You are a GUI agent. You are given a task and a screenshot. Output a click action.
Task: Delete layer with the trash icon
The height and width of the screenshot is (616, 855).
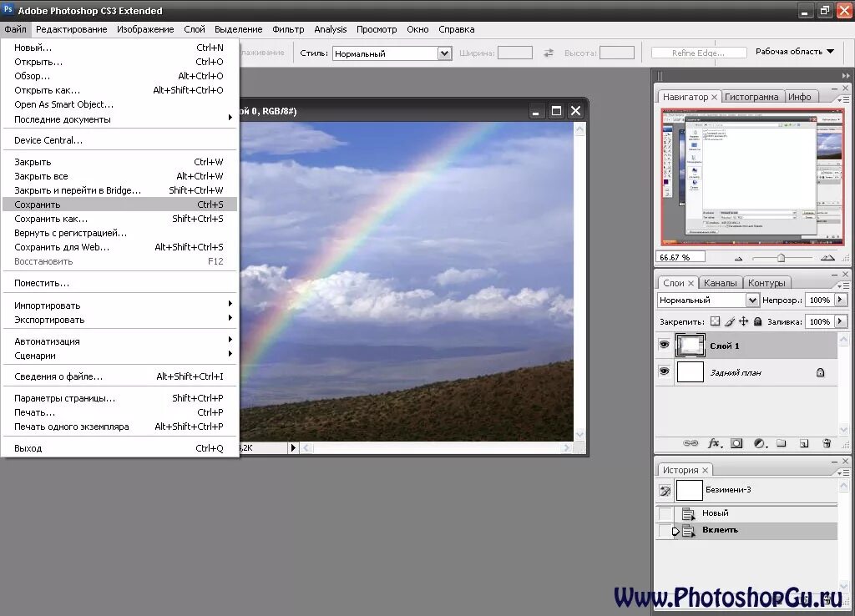[827, 443]
